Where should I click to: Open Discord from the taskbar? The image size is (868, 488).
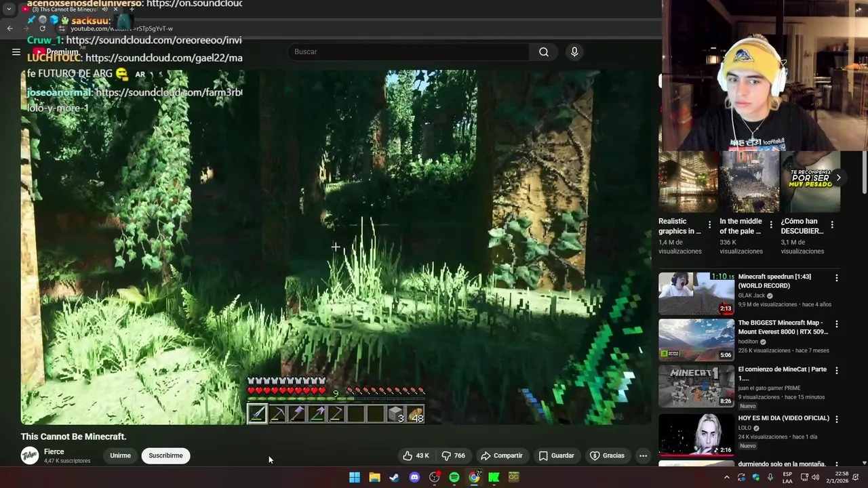pos(414,477)
